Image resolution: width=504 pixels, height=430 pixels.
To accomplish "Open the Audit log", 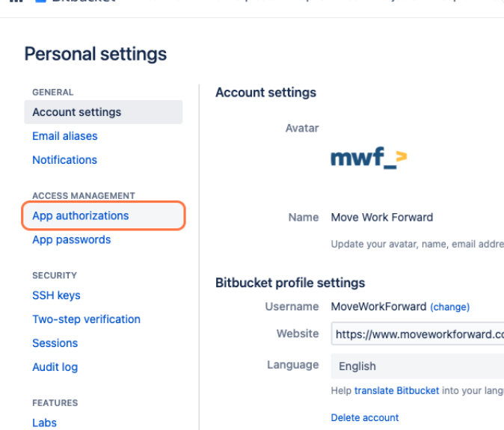I will click(55, 367).
